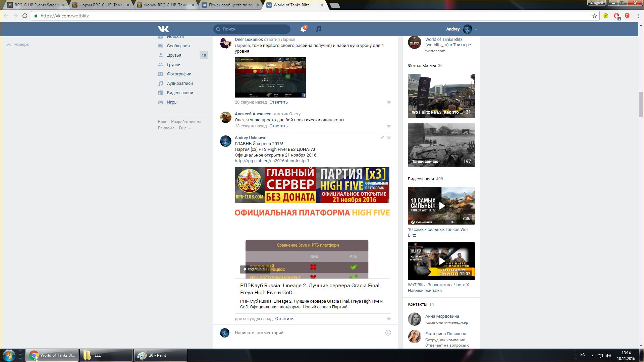Viewport: 644px width, 362px height.
Task: Click Разработчикам footer link
Action: coord(186,122)
